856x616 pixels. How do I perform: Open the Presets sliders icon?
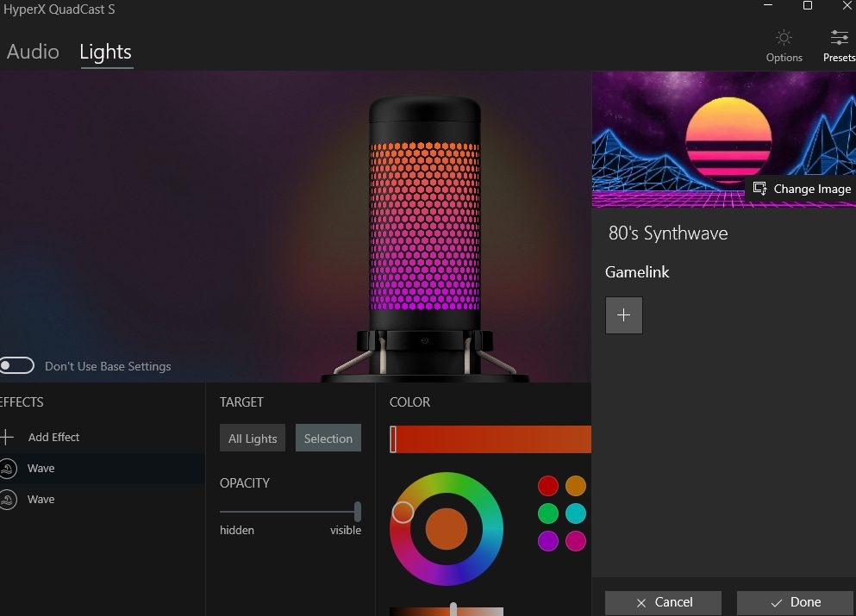(x=840, y=38)
